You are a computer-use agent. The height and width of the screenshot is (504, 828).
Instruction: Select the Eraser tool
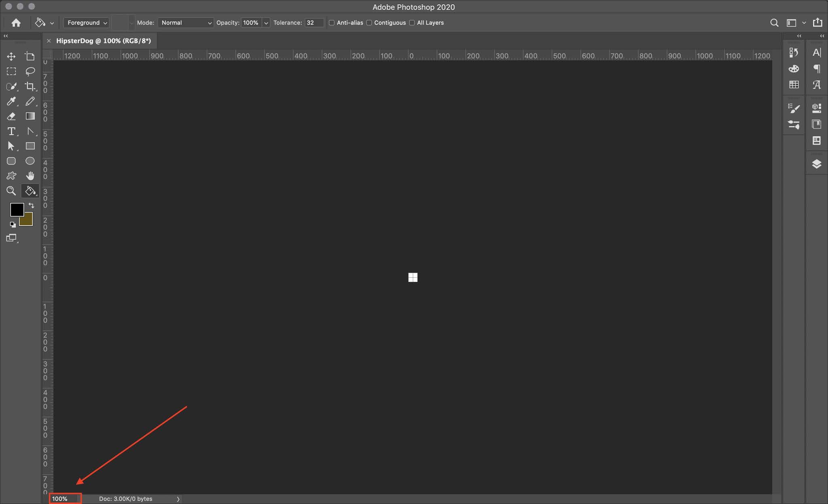[11, 116]
